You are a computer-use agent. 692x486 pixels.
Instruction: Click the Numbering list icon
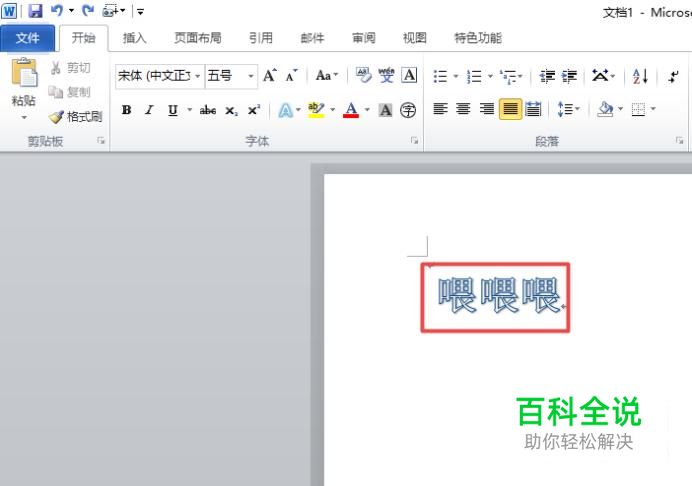474,76
